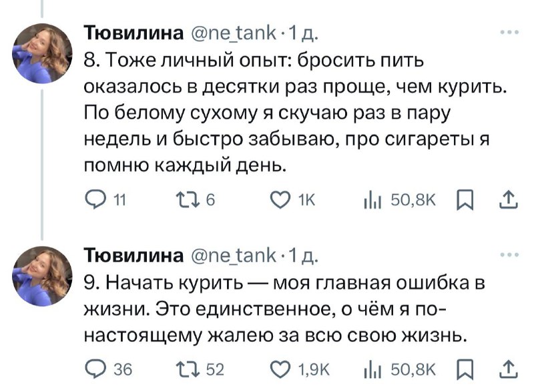This screenshot has height=392, width=534.
Task: Click the avatar of the first tweet
Action: (43, 55)
